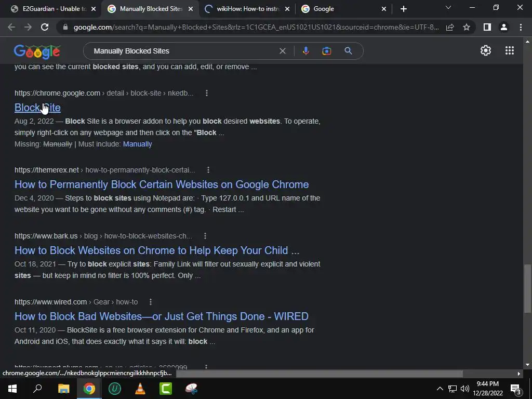The image size is (532, 399).
Task: Open the clock showing 9:44 PM
Action: 488,389
